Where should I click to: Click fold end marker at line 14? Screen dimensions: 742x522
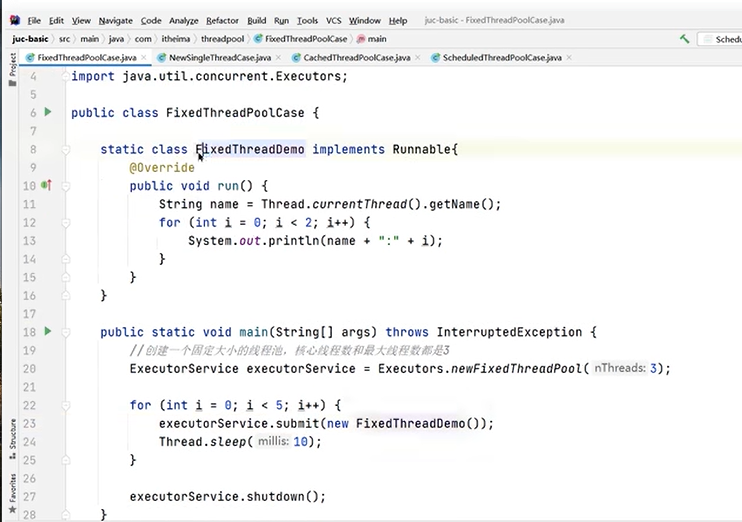point(65,259)
